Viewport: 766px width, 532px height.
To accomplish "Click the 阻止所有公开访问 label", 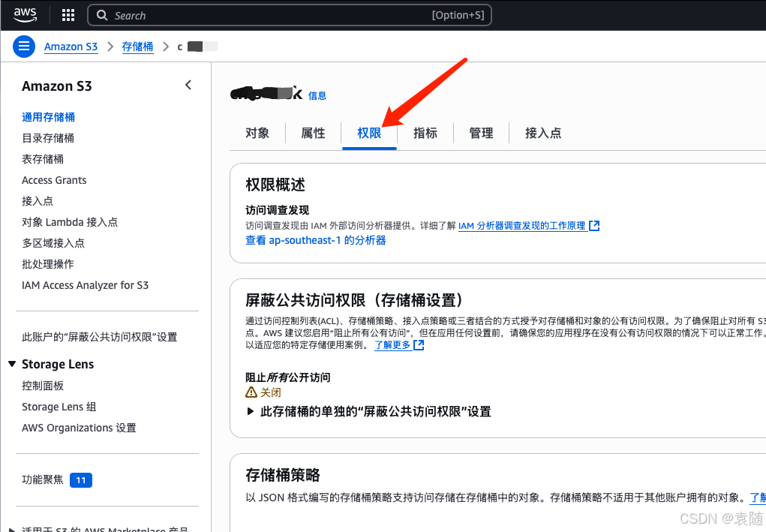I will (288, 377).
